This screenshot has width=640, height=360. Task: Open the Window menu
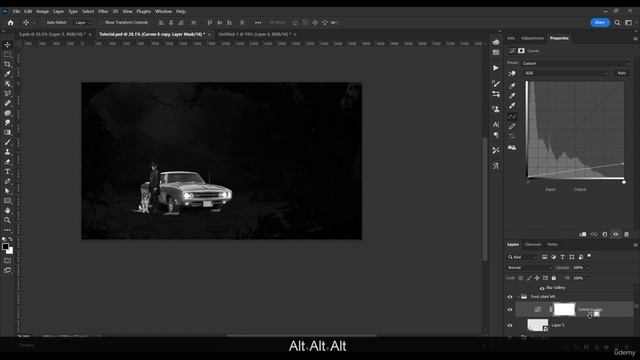(x=163, y=11)
